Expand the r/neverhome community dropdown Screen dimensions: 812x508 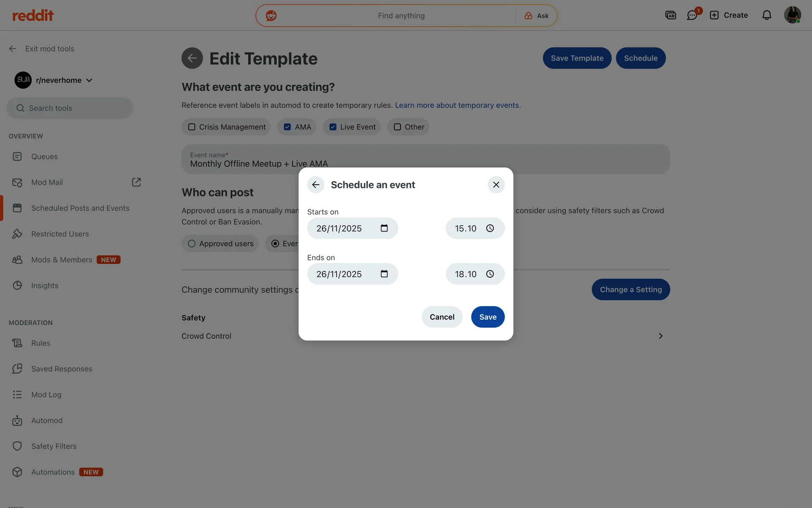[x=89, y=80]
